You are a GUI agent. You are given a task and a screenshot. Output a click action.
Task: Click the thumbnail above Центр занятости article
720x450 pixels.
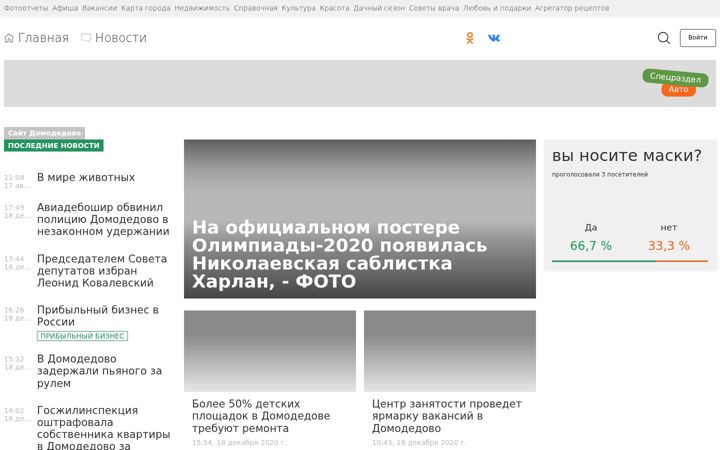tap(450, 351)
